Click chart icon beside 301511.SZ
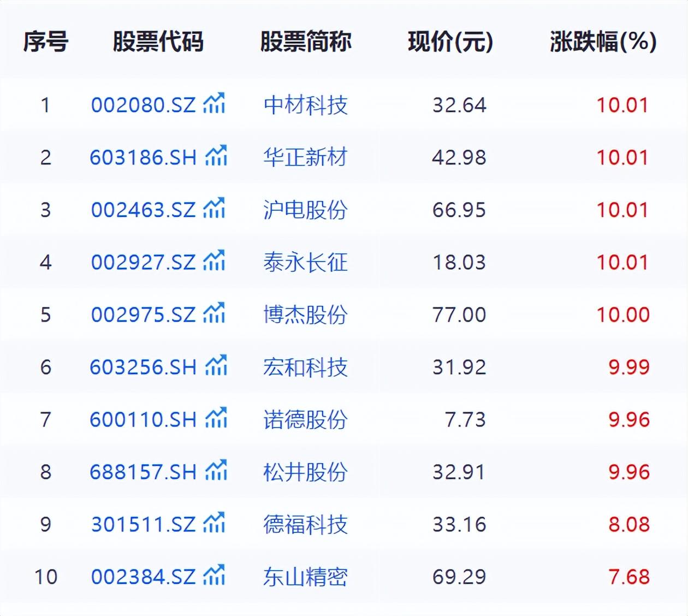Viewport: 688px width, 616px height. click(213, 523)
